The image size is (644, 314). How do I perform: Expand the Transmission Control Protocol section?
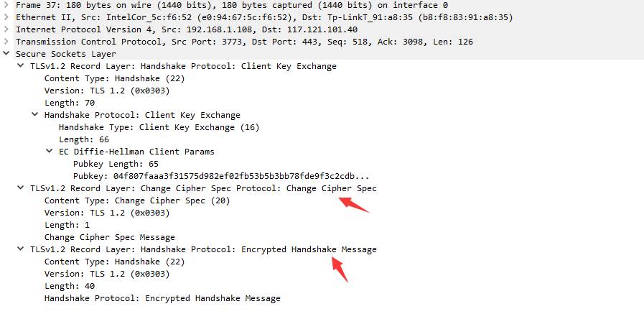tap(7, 42)
